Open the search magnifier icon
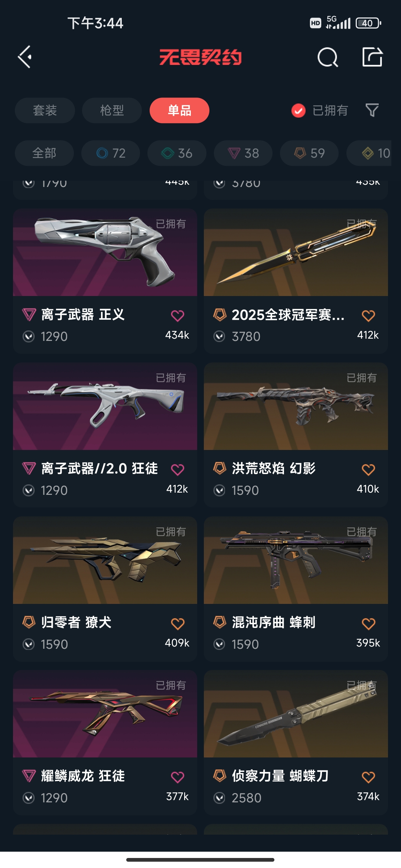This screenshot has width=401, height=868. (x=327, y=57)
